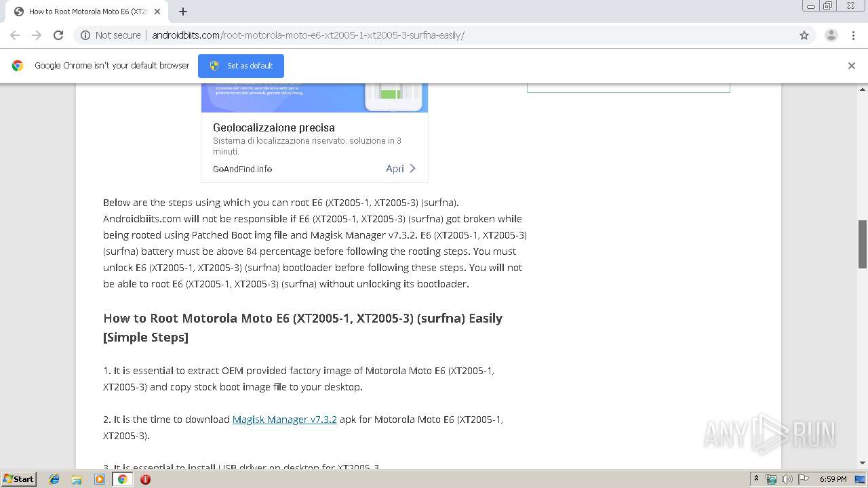Reload the current page
868x488 pixels.
pyautogui.click(x=58, y=35)
